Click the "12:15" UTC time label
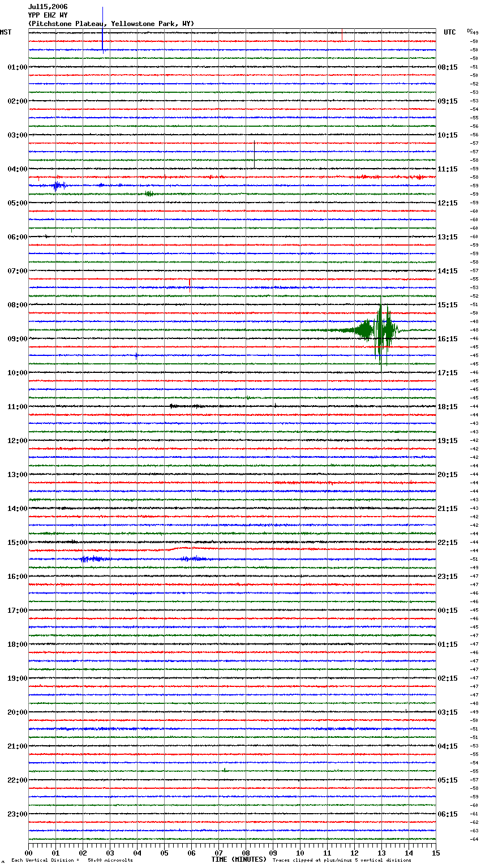This screenshot has height=868, width=481. point(448,203)
